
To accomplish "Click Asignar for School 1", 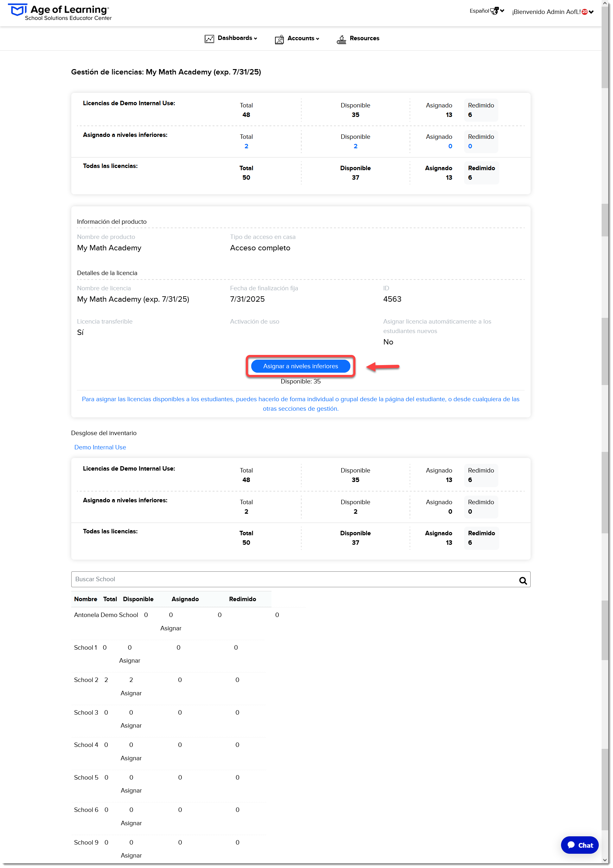I will tap(130, 660).
